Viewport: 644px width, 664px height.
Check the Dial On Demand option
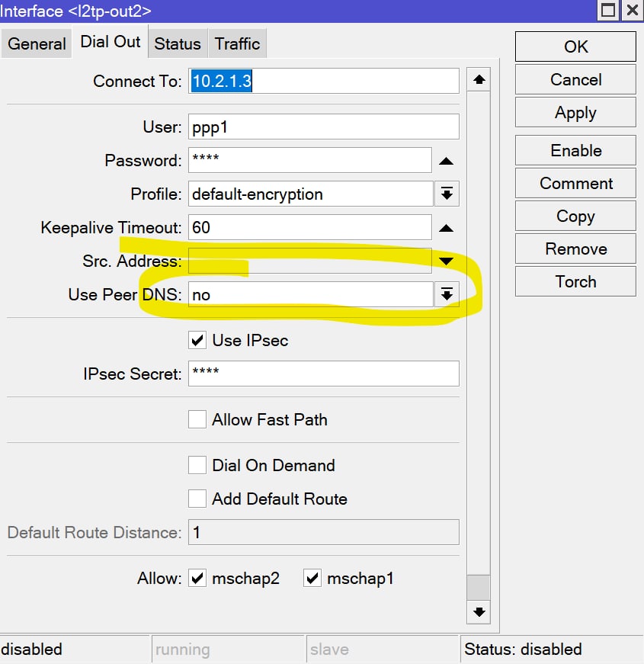pyautogui.click(x=197, y=465)
